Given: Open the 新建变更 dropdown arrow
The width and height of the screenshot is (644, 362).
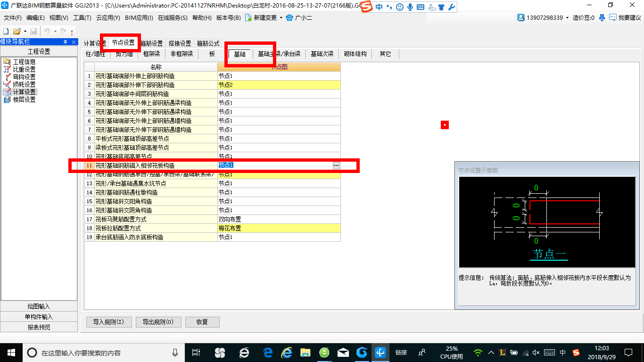Looking at the screenshot, I should tap(281, 18).
